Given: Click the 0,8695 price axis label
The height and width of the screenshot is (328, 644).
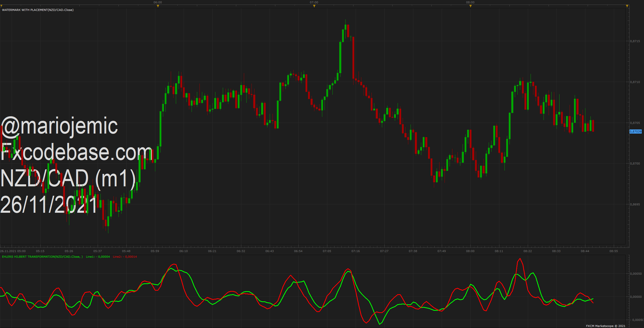Looking at the screenshot, I should [x=635, y=204].
